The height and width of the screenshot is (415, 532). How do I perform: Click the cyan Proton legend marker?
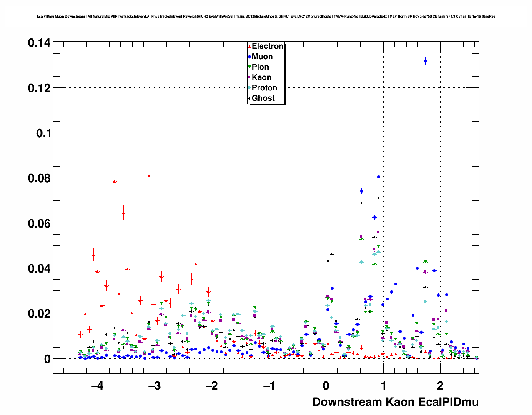tap(249, 88)
